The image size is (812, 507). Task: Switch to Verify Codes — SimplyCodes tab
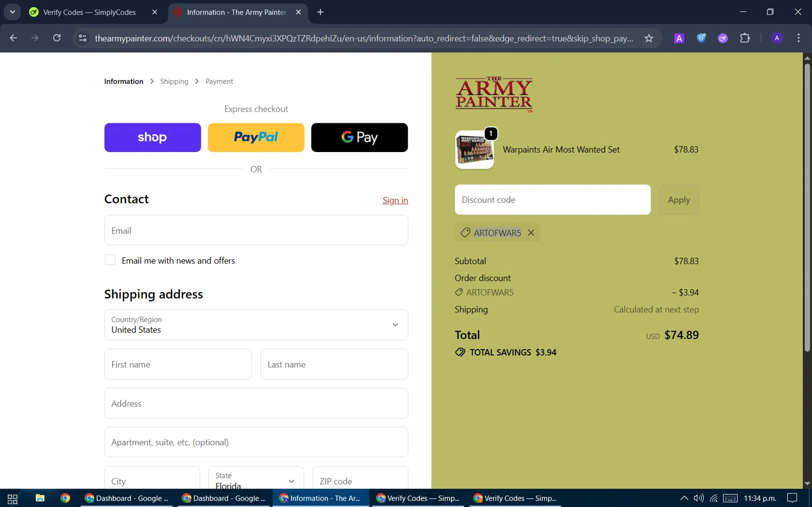[89, 12]
